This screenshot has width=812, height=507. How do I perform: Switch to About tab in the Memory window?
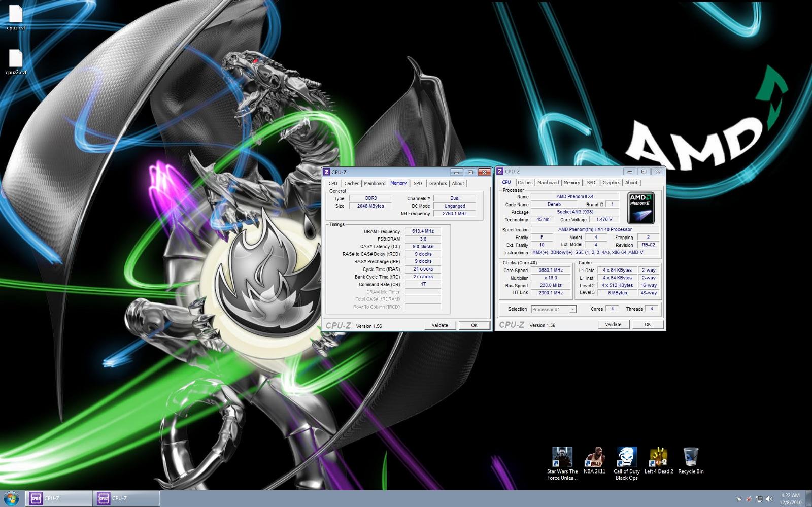(458, 184)
